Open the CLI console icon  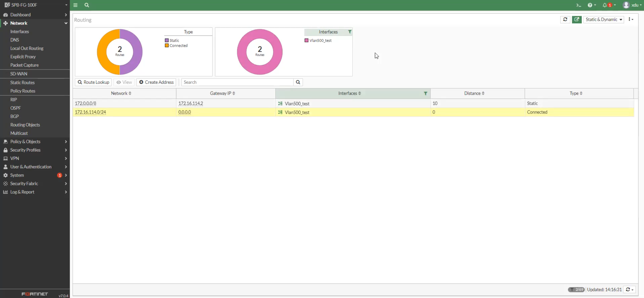[x=578, y=5]
